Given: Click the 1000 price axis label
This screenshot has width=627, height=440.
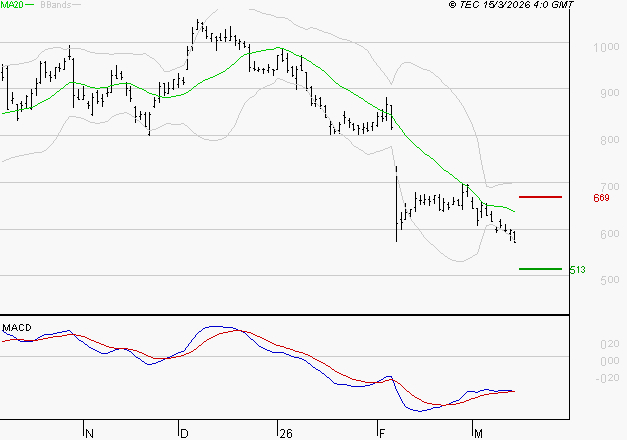Looking at the screenshot, I should pyautogui.click(x=606, y=47).
